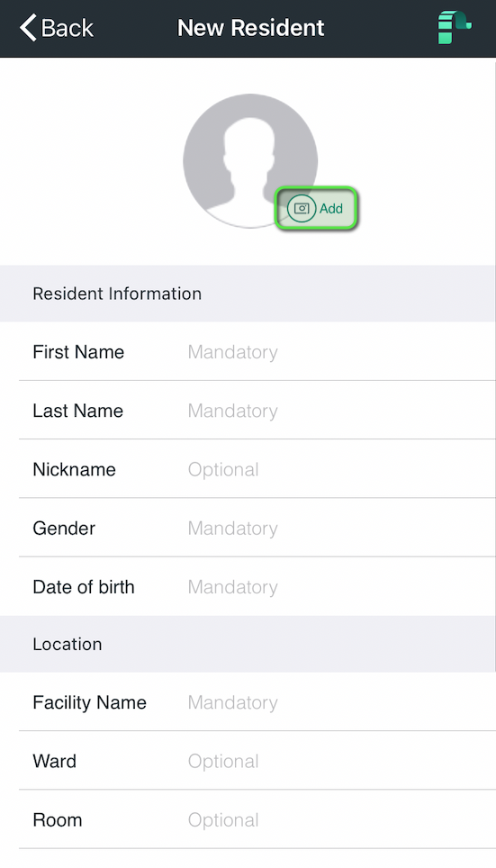Tap the Facility Name label
This screenshot has height=868, width=496.
90,702
